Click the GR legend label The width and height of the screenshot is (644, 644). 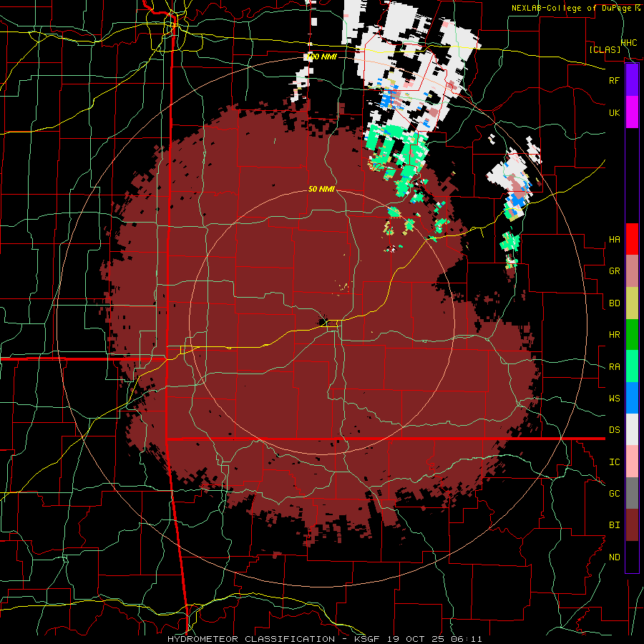tap(614, 271)
